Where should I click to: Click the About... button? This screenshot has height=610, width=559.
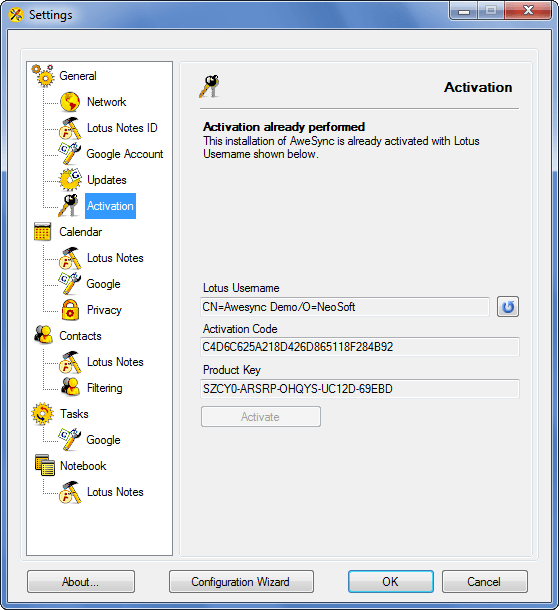tap(81, 582)
